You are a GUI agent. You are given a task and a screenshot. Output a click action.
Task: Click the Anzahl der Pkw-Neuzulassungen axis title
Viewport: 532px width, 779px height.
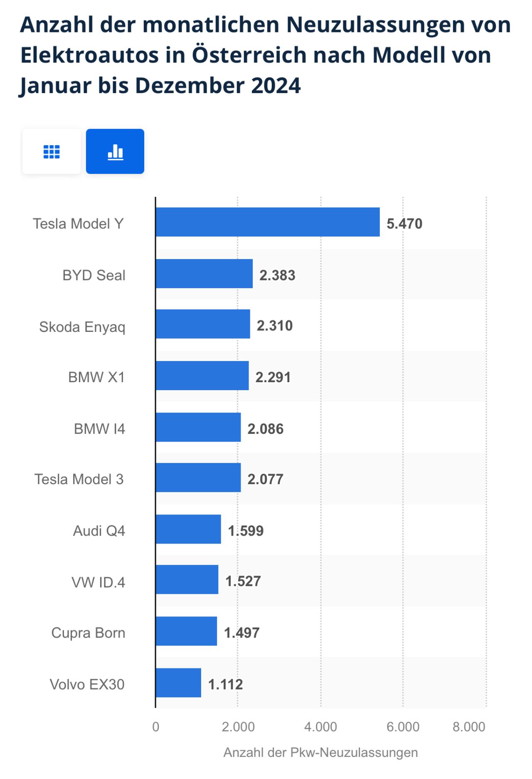click(320, 752)
